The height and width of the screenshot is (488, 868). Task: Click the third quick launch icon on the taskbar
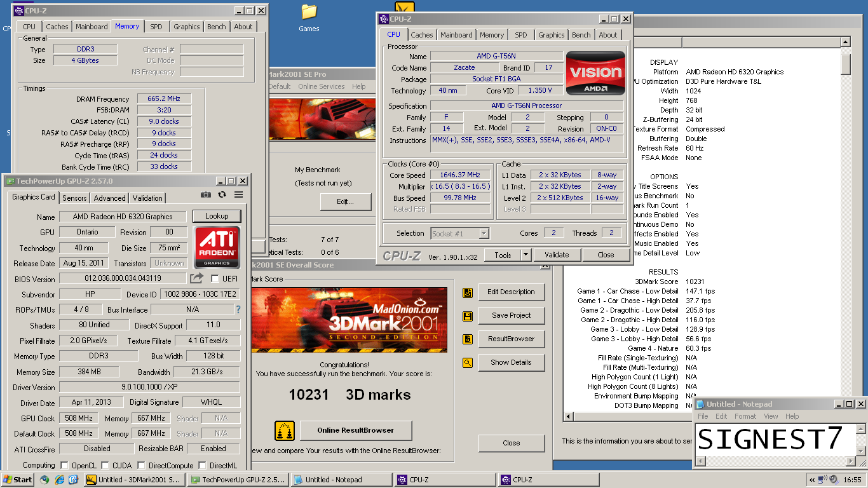tap(73, 480)
